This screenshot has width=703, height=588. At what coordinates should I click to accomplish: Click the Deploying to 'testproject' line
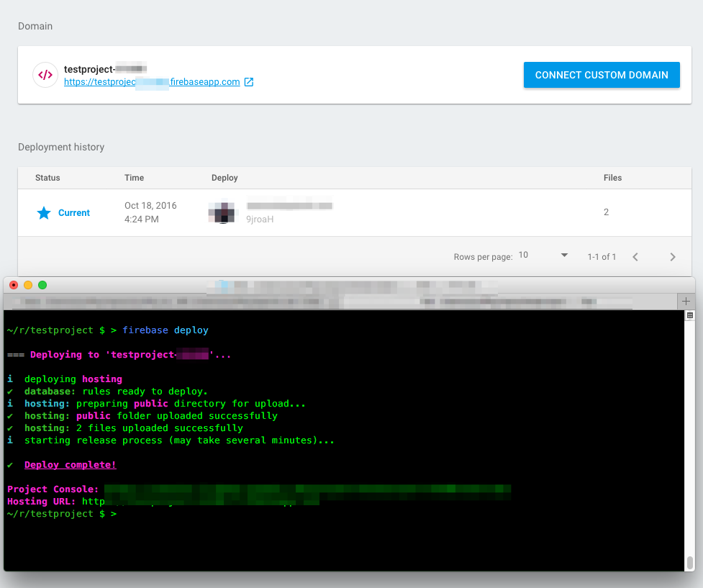pyautogui.click(x=119, y=355)
